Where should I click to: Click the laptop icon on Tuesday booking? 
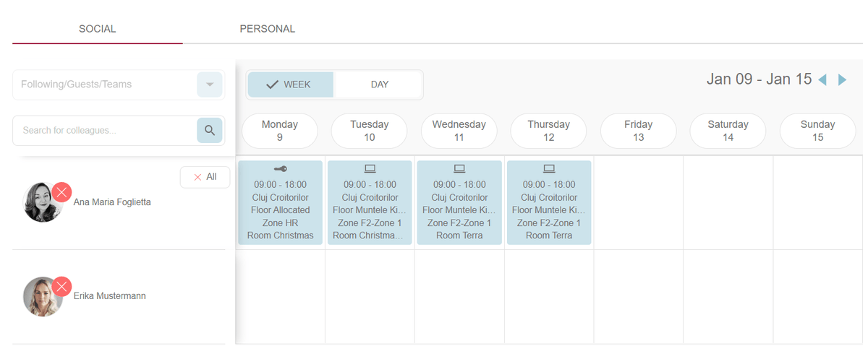point(370,169)
